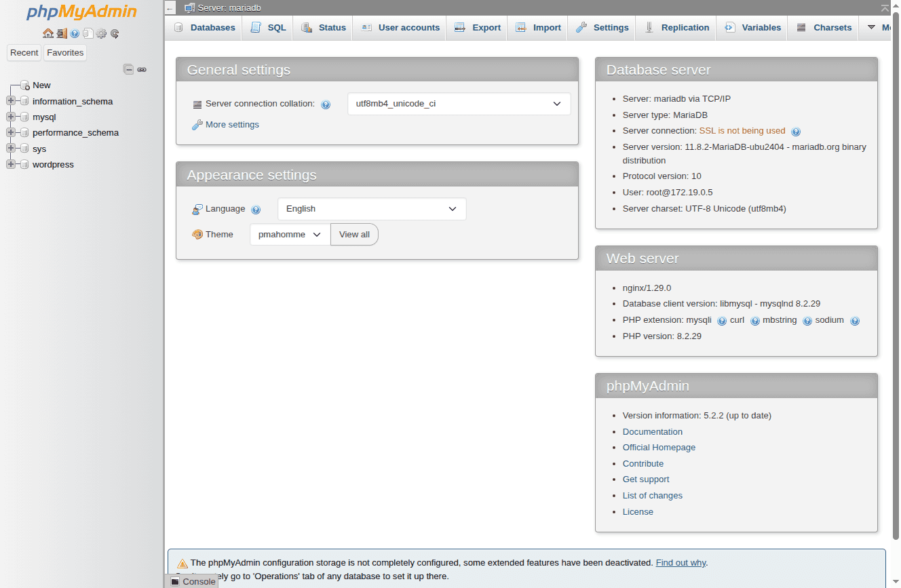Open the Documentation link
This screenshot has height=588, width=901.
point(653,432)
